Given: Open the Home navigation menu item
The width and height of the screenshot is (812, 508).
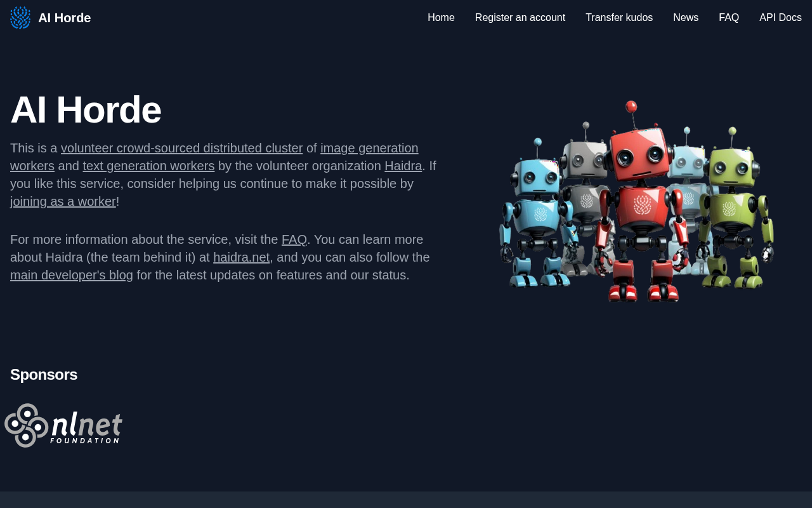Looking at the screenshot, I should coord(441,17).
